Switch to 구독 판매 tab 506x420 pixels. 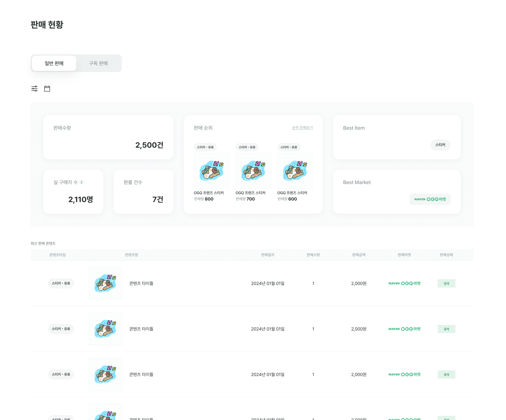point(98,63)
